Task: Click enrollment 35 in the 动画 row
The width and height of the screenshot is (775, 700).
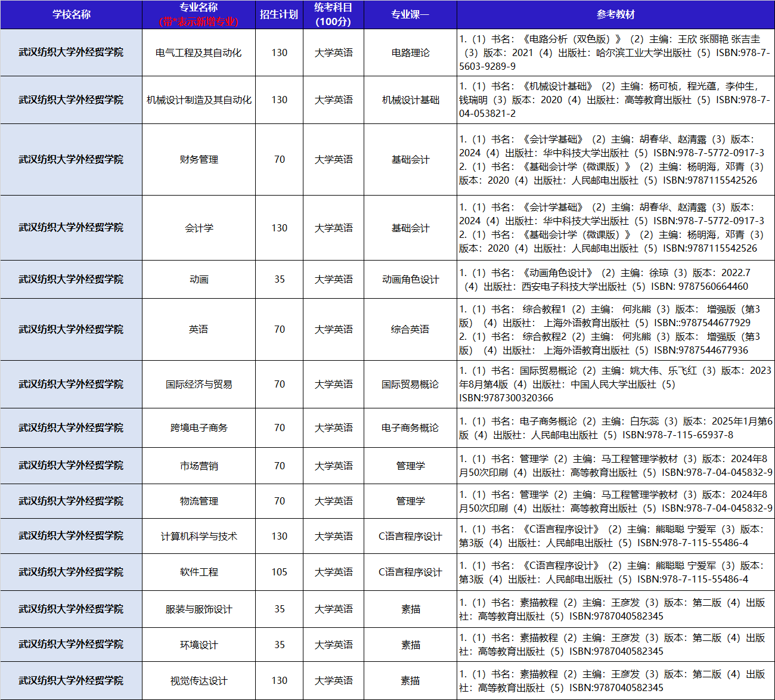Action: click(279, 279)
